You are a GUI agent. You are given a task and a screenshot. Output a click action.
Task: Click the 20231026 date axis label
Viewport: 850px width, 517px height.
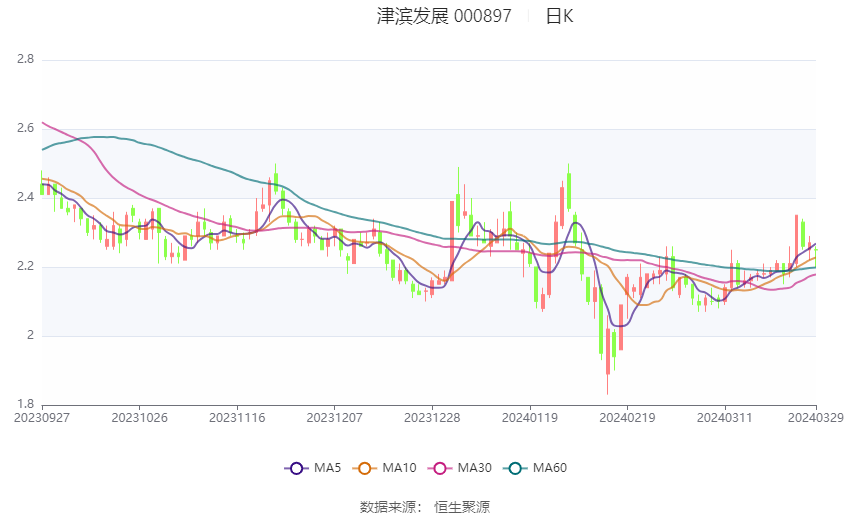(139, 418)
